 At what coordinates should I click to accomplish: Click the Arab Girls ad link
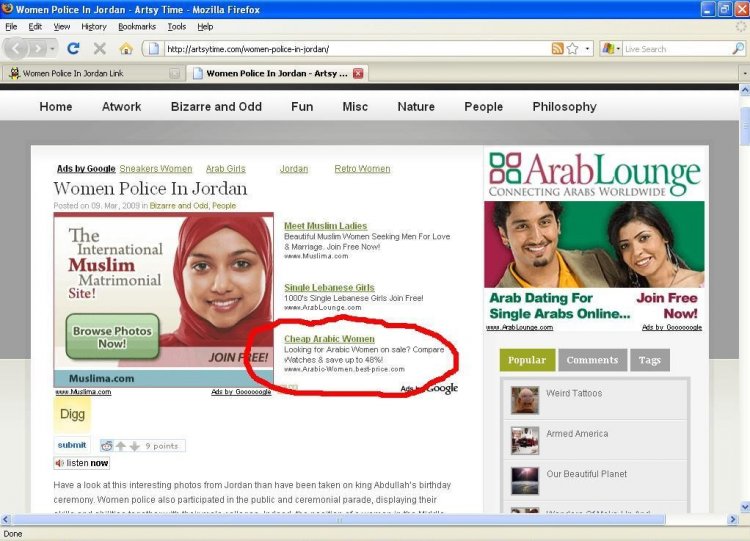click(x=225, y=169)
